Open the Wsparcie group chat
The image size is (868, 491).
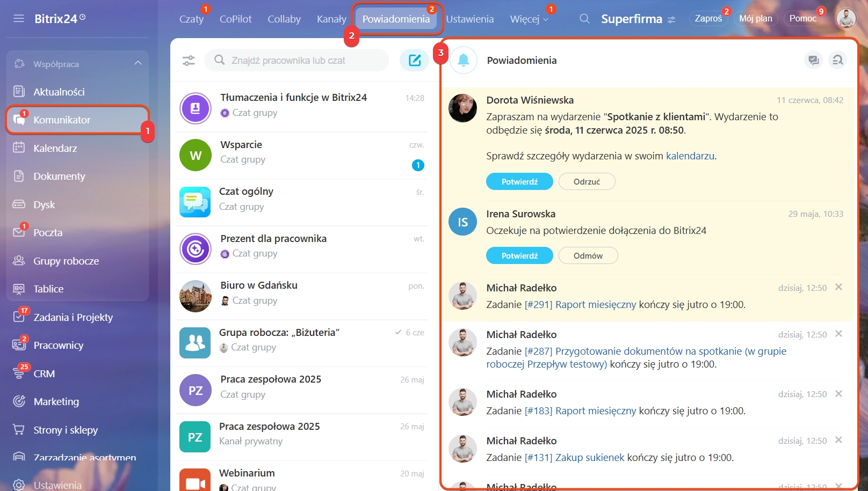(x=302, y=155)
